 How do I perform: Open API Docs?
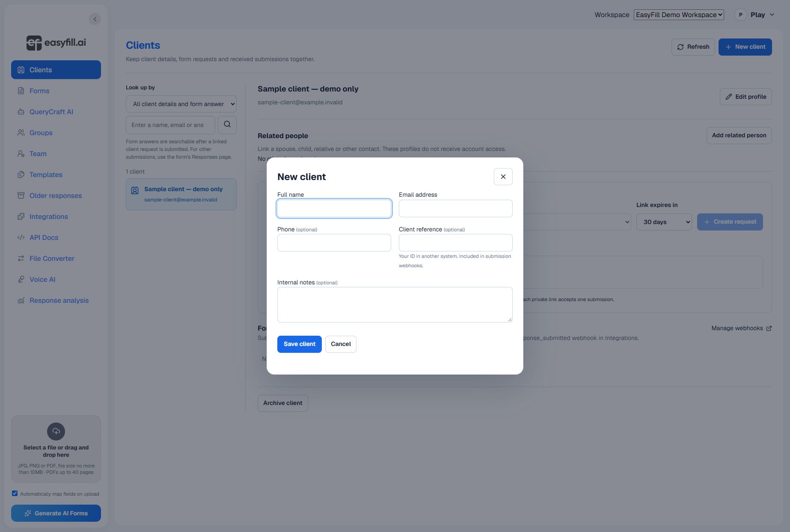tap(56, 237)
